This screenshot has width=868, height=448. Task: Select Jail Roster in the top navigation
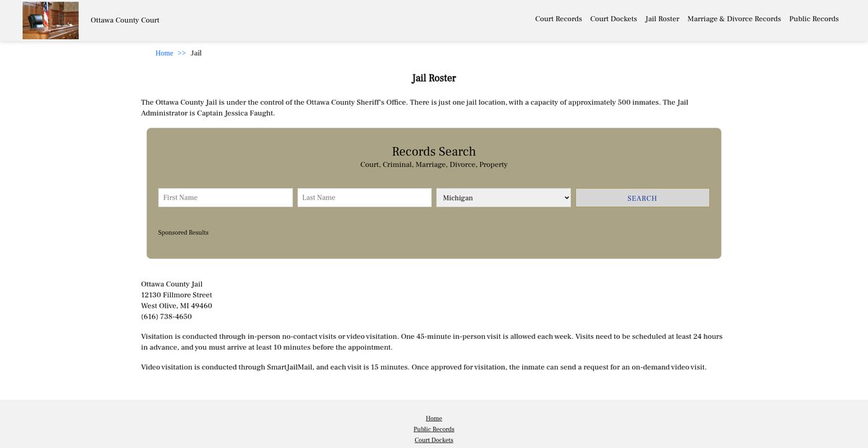662,19
